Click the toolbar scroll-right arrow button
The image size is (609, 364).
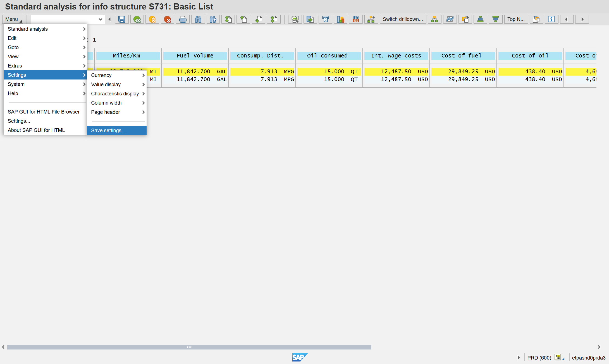pos(582,19)
